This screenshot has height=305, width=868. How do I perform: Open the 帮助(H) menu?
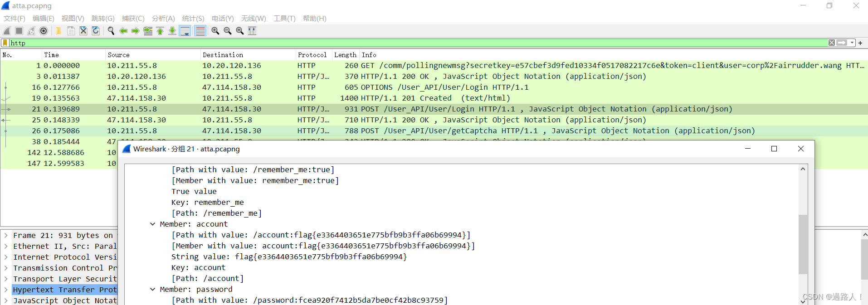tap(314, 19)
